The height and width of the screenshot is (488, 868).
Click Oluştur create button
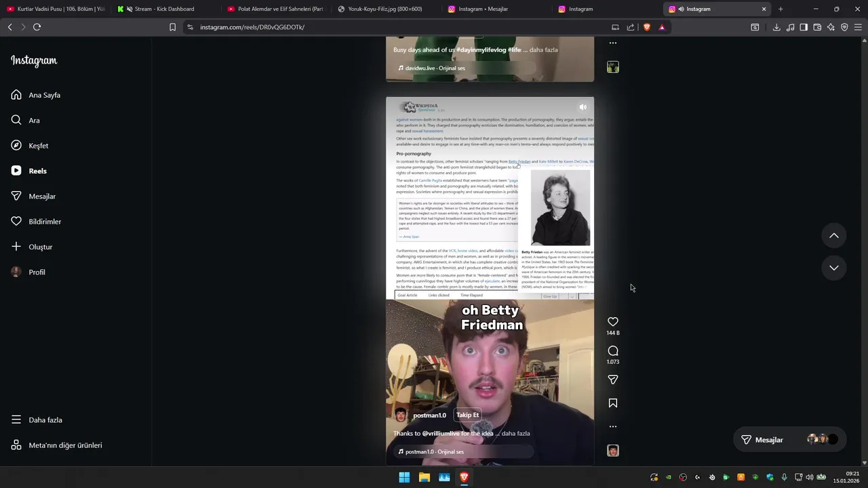click(31, 247)
